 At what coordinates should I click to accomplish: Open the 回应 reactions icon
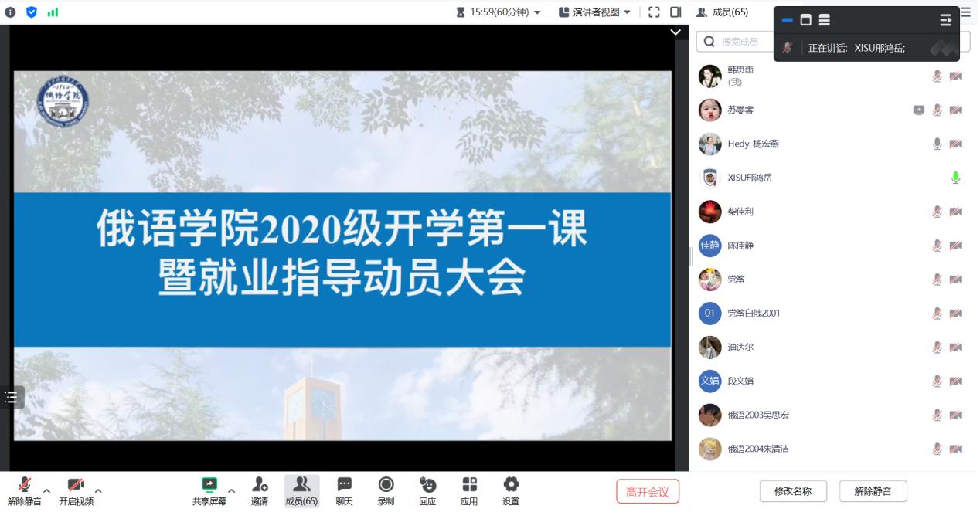coord(427,485)
